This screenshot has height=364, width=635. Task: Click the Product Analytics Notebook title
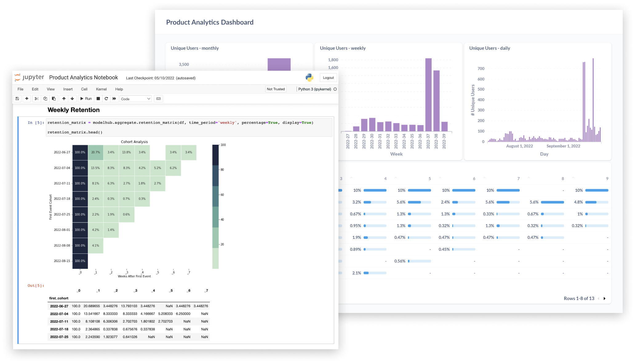point(83,77)
